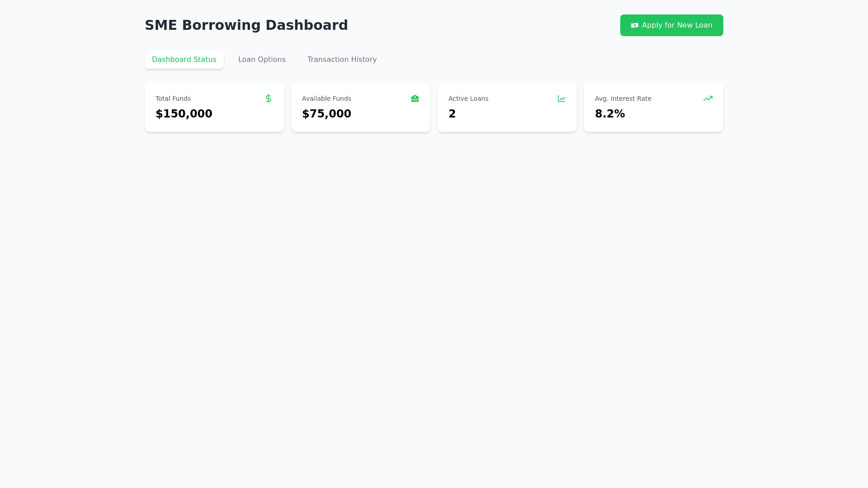Click the Available Funds label
This screenshot has height=488, width=868.
pyautogui.click(x=326, y=99)
